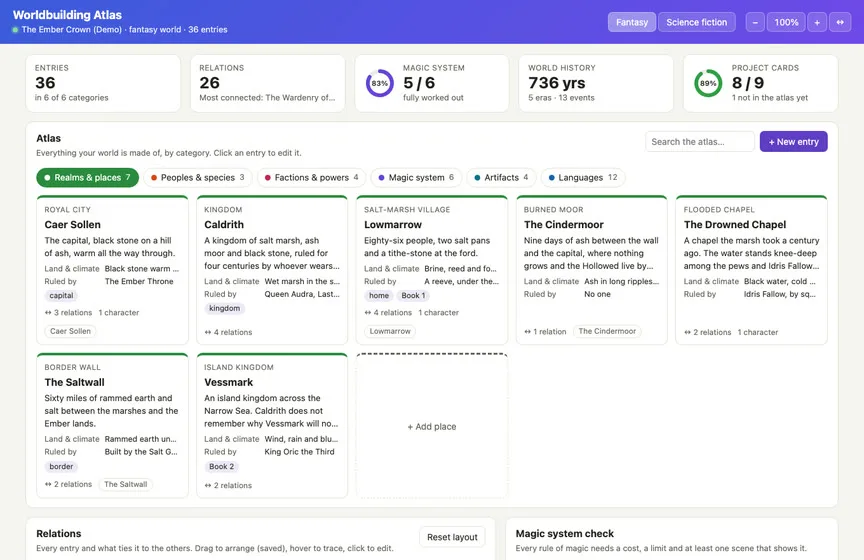Click the relation icon on The Cindermoor card
Viewport: 864px width, 560px height.
pos(527,332)
